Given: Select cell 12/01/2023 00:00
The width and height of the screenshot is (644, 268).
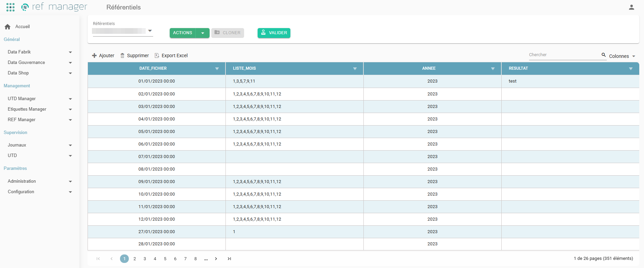Looking at the screenshot, I should coord(157,219).
